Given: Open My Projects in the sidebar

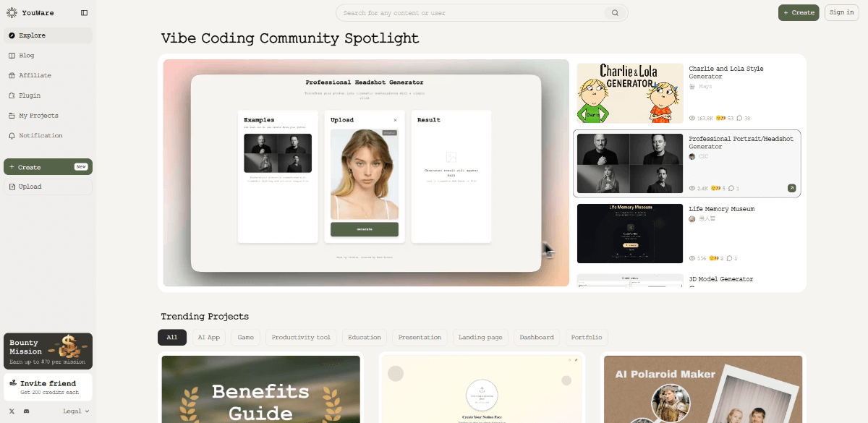Looking at the screenshot, I should tap(48, 116).
